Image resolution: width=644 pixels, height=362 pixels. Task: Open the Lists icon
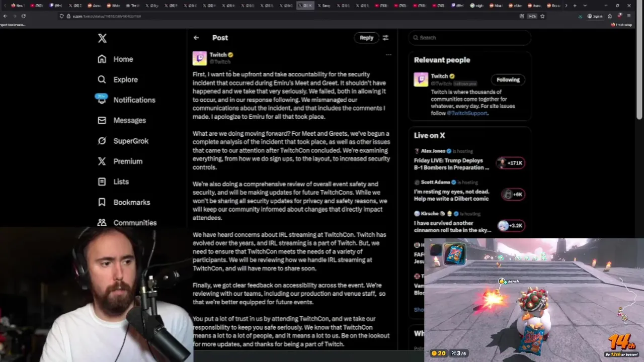pos(102,182)
